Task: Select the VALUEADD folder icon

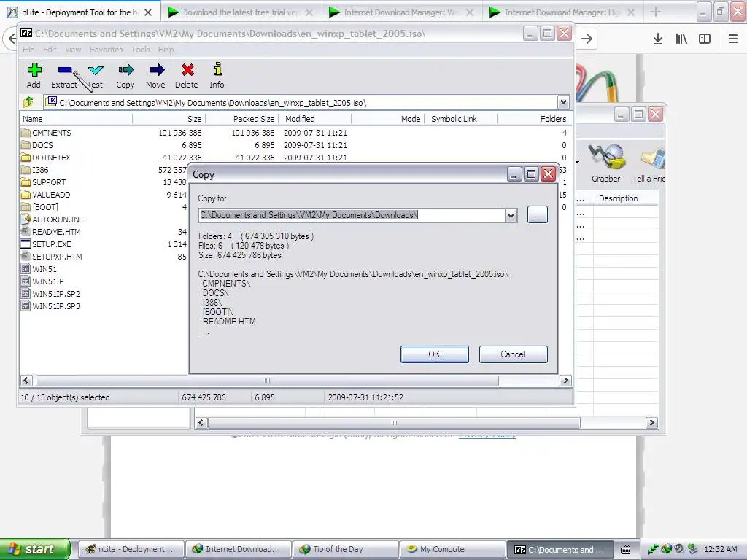Action: [26, 194]
